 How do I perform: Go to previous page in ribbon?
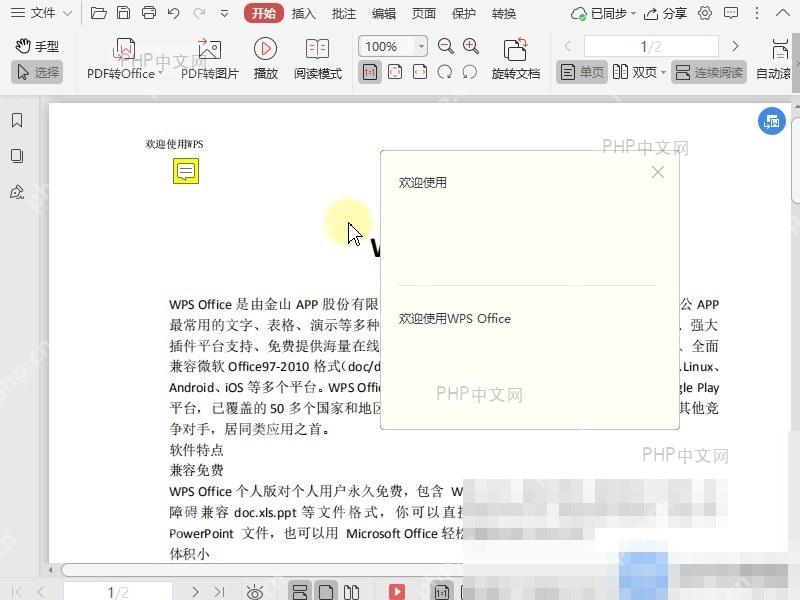click(568, 46)
